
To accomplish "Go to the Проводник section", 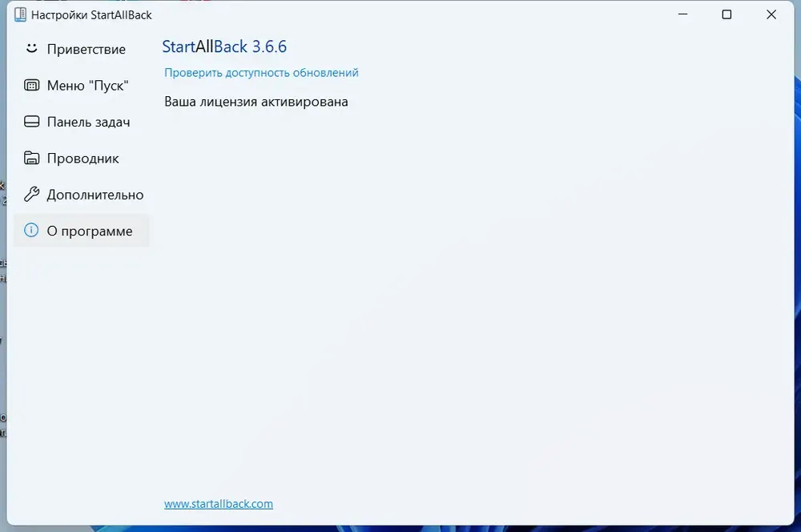I will click(81, 158).
